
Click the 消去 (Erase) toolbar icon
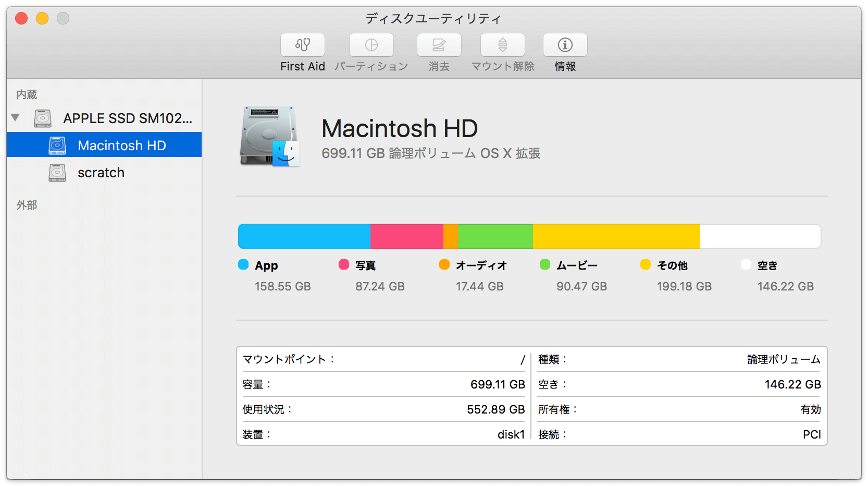tap(439, 45)
